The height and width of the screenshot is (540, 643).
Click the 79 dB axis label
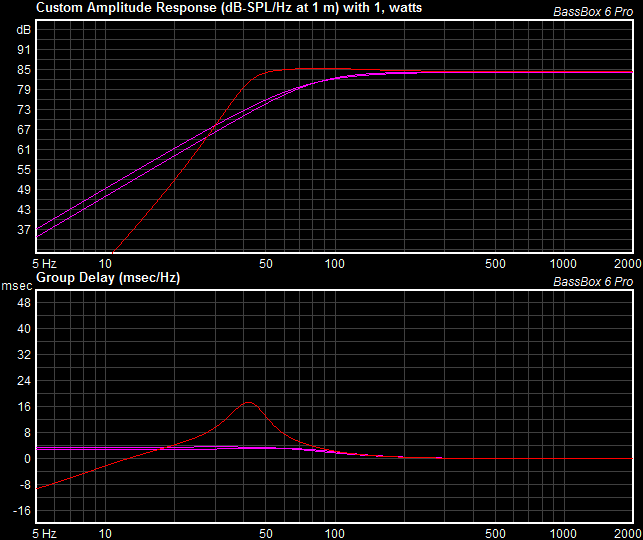24,90
